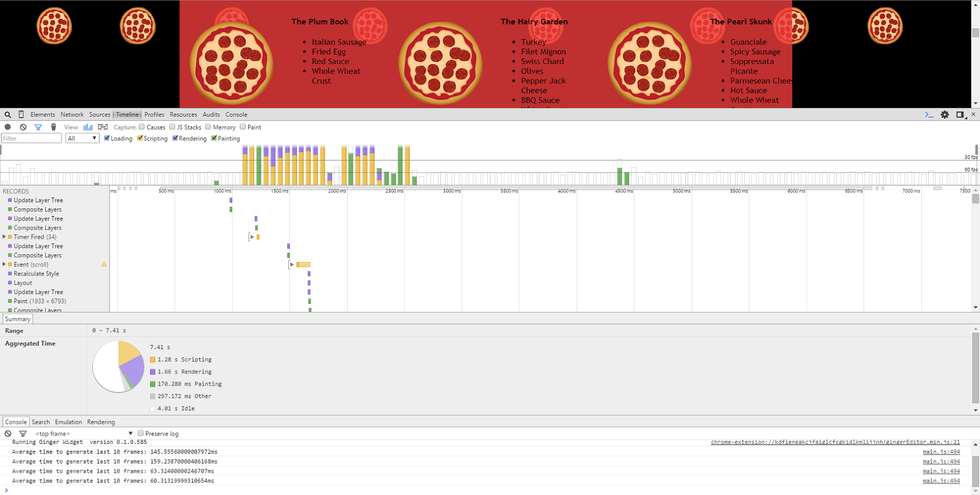Image resolution: width=980 pixels, height=495 pixels.
Task: Toggle device mode phone icon
Action: point(21,115)
